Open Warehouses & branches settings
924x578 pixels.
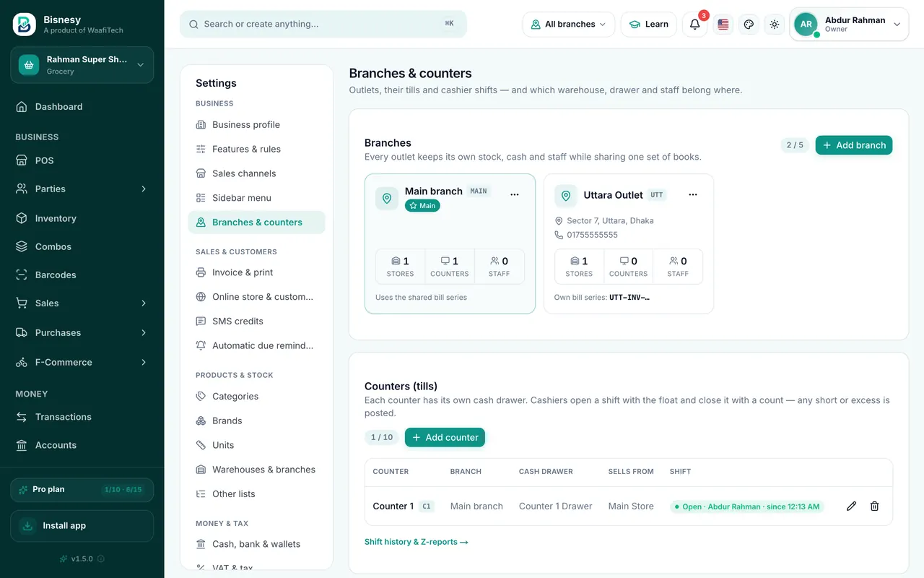tap(256, 470)
